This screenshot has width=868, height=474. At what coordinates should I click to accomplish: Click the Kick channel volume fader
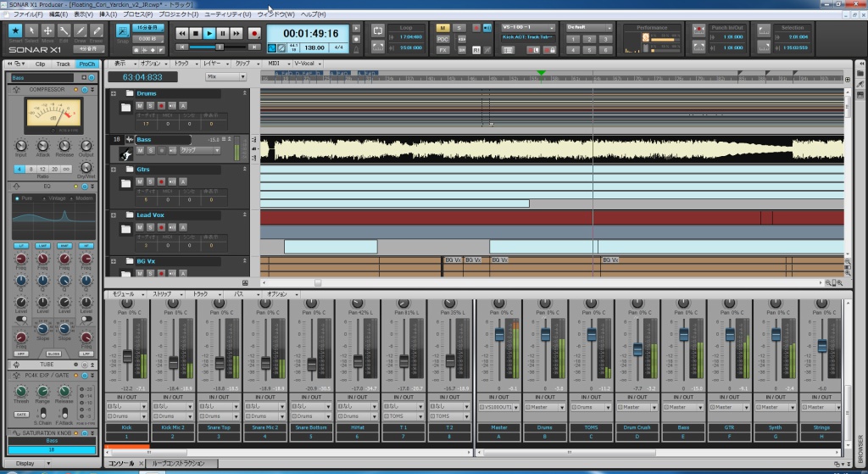[127, 357]
